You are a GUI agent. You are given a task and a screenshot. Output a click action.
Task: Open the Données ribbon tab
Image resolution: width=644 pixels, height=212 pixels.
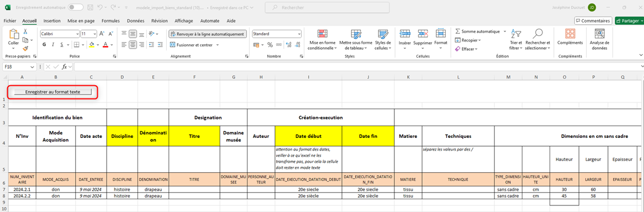pyautogui.click(x=135, y=20)
